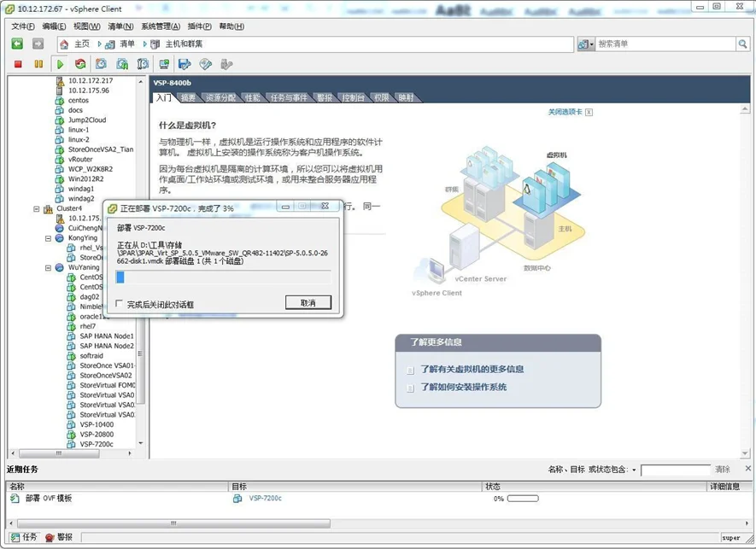The height and width of the screenshot is (549, 756).
Task: Open the 系统管理 Administration menu
Action: click(161, 26)
